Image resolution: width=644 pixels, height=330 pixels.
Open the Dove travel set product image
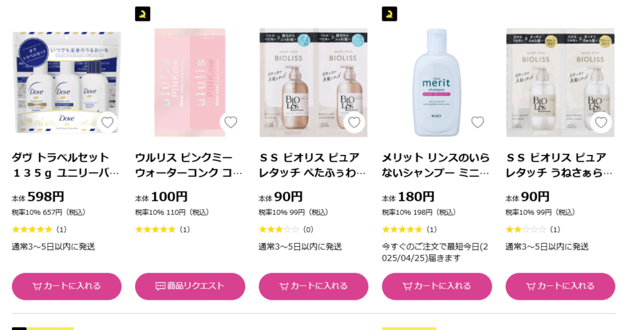[67, 82]
